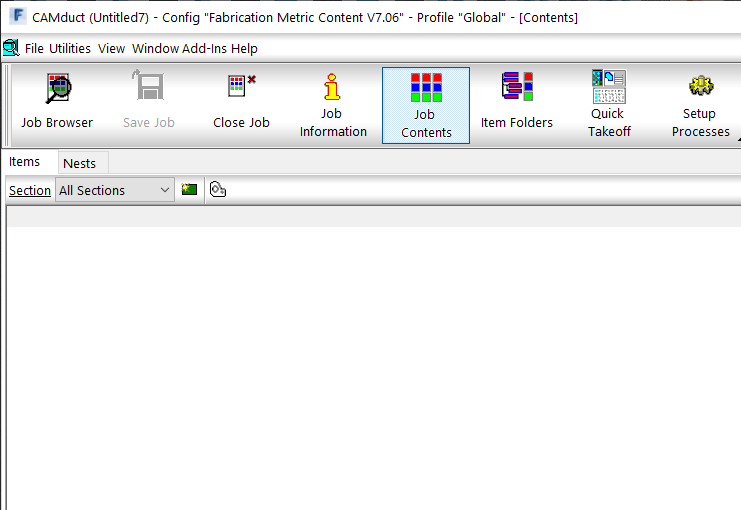The height and width of the screenshot is (510, 741).
Task: Open the Window menu
Action: [155, 48]
